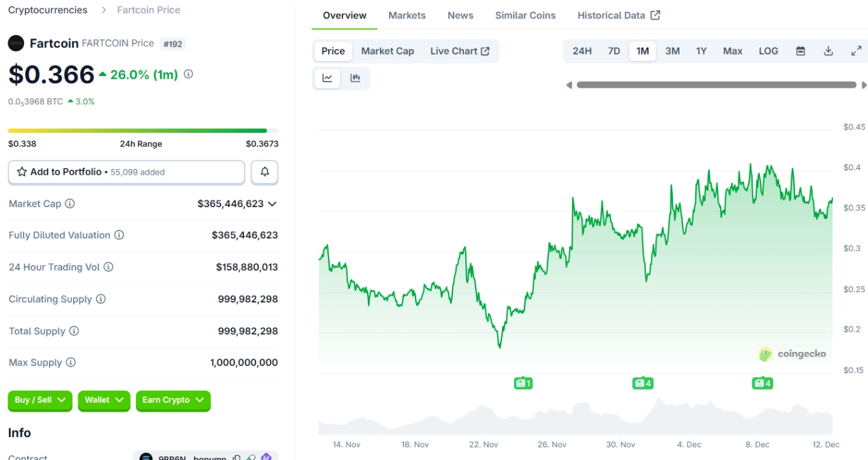Click the 24h Range price bar
The image size is (868, 460).
click(x=140, y=129)
